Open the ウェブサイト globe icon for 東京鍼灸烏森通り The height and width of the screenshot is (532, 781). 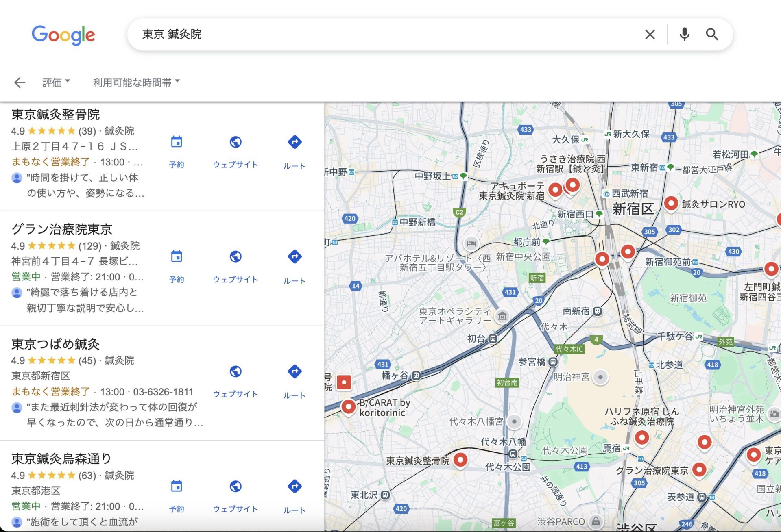click(x=236, y=486)
